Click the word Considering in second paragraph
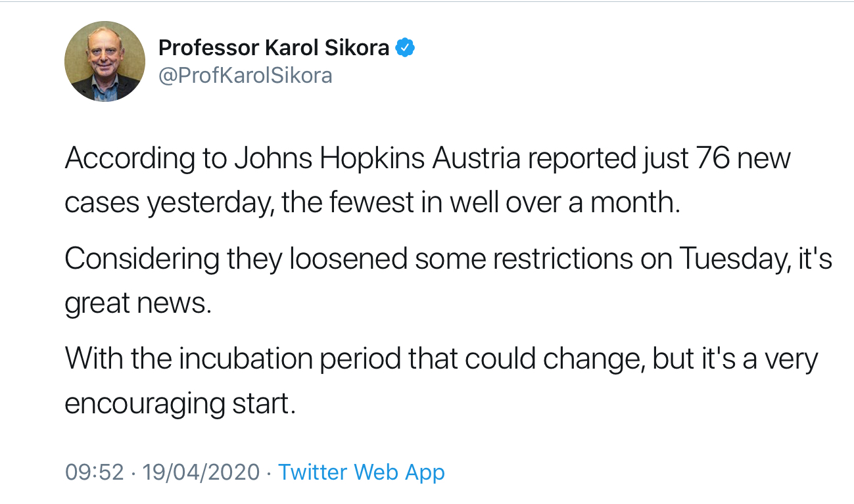The width and height of the screenshot is (854, 504). [142, 259]
